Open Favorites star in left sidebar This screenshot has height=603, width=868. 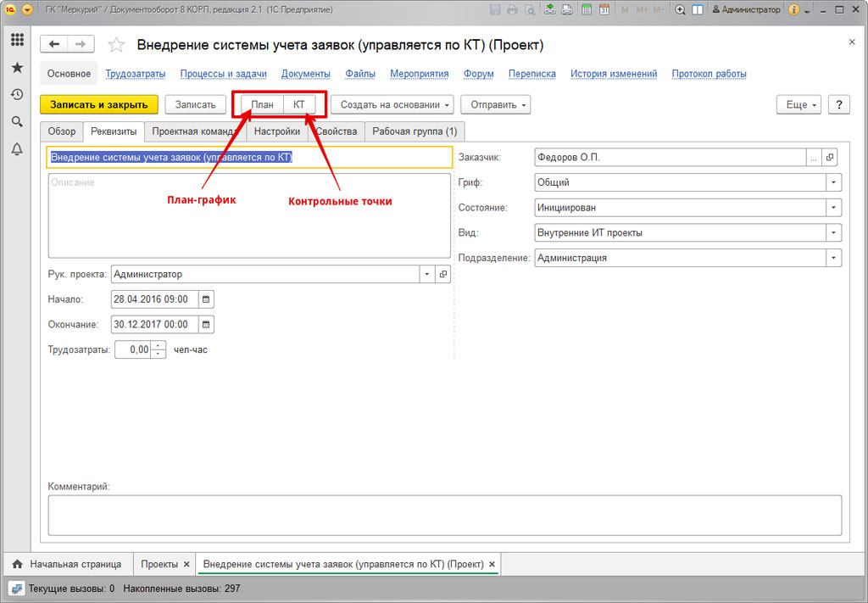pyautogui.click(x=17, y=68)
